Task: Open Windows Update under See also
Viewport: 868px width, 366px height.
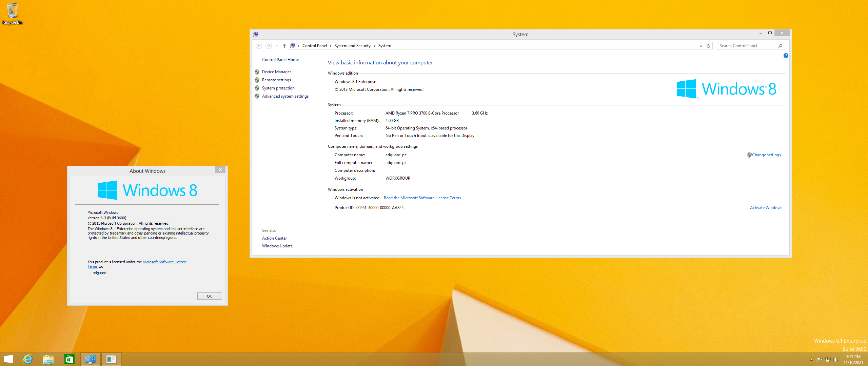Action: coord(277,246)
